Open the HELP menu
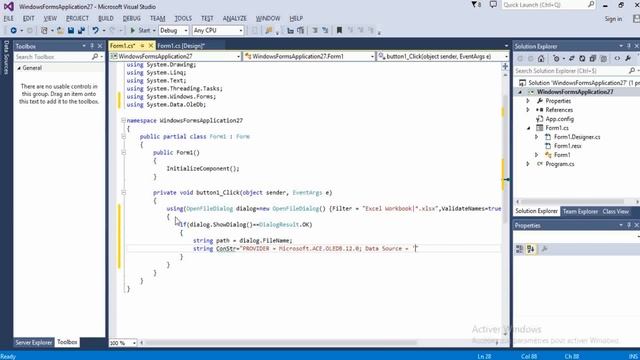Viewport: 640px width, 360px height. (x=296, y=18)
